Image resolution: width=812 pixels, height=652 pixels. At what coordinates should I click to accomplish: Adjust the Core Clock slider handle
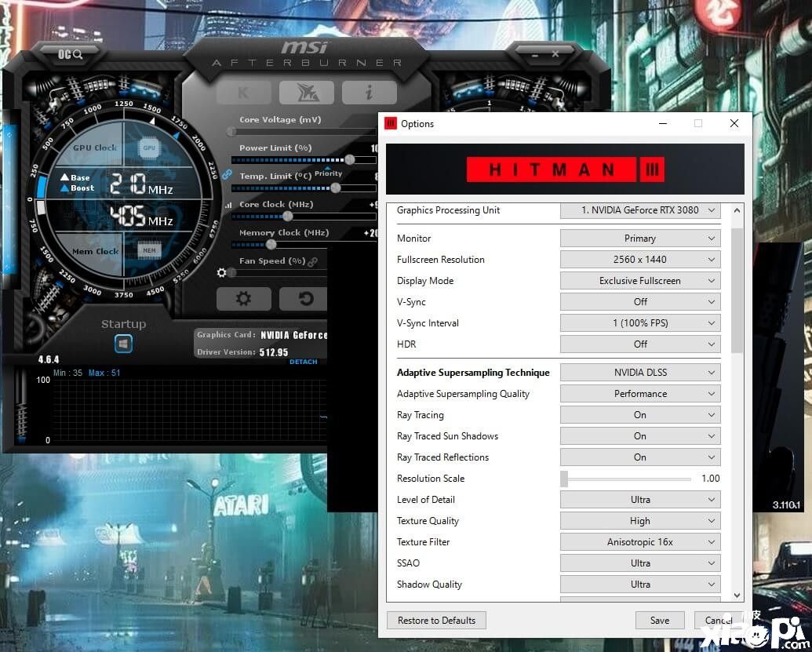coord(288,216)
